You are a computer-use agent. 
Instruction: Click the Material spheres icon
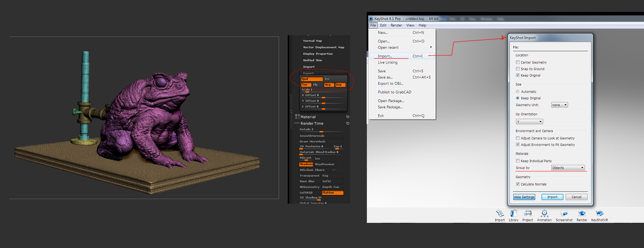click(x=297, y=117)
